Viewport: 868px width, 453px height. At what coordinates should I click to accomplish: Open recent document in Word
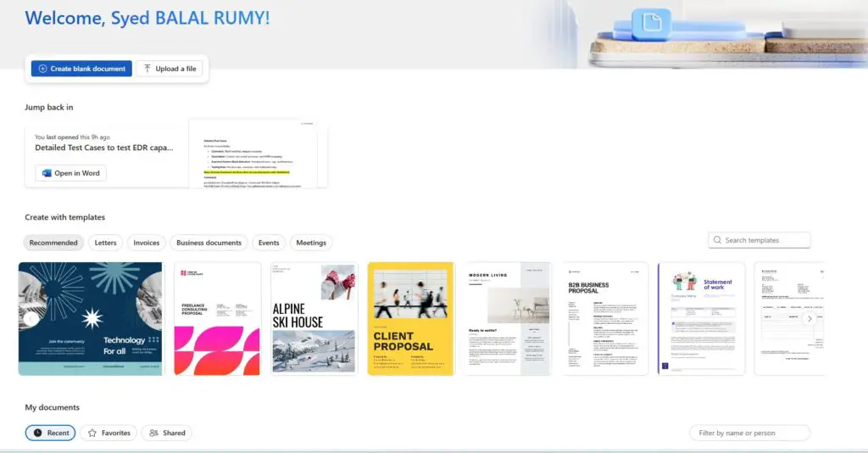pyautogui.click(x=71, y=173)
